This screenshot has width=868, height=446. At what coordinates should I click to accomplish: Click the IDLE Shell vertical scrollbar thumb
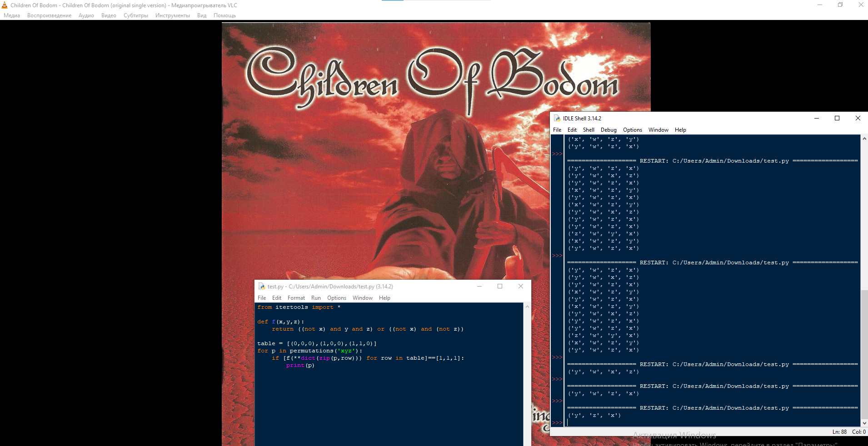click(x=864, y=354)
